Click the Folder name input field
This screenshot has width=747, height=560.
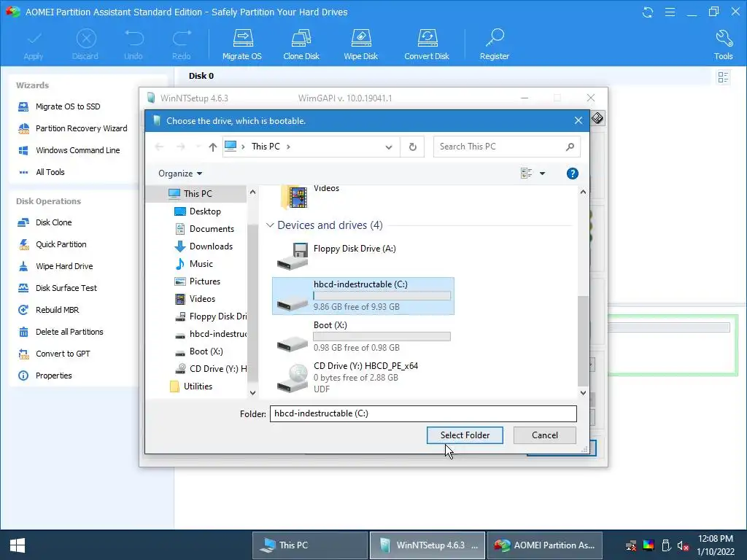pyautogui.click(x=423, y=413)
